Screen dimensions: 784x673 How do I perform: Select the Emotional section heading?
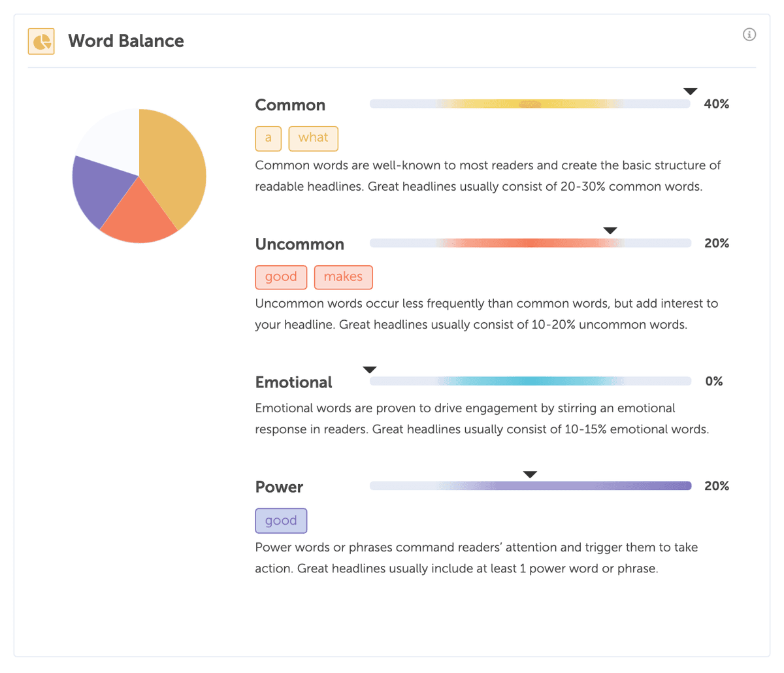[294, 382]
